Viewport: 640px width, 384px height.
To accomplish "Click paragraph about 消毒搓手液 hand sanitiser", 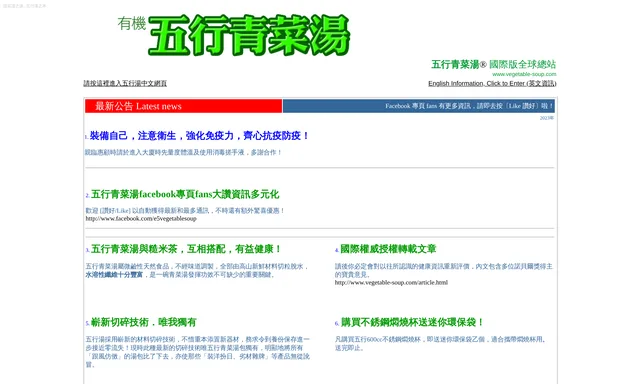I will (183, 152).
